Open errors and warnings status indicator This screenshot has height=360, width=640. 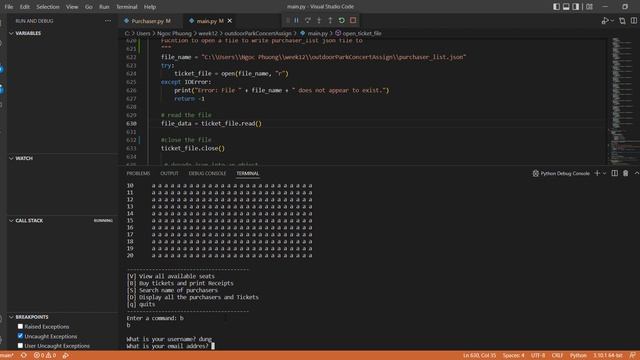click(45, 356)
